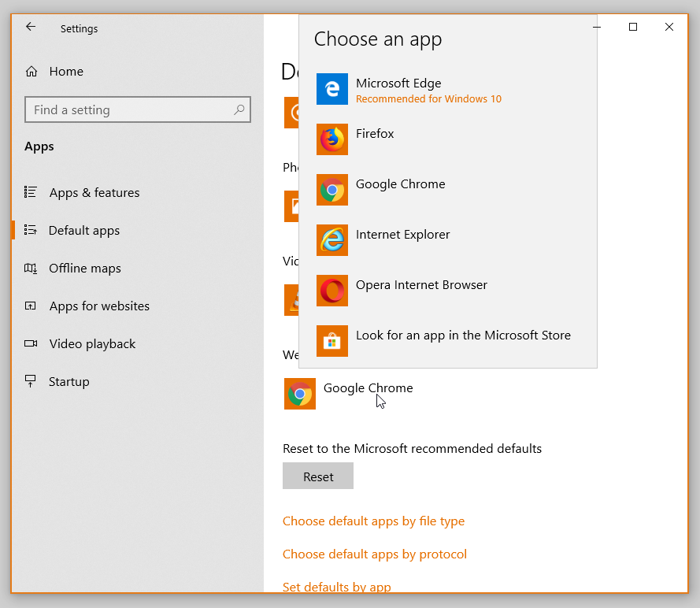Click Recommended for Windows 10 text
Screen dimensions: 700x608
point(428,98)
